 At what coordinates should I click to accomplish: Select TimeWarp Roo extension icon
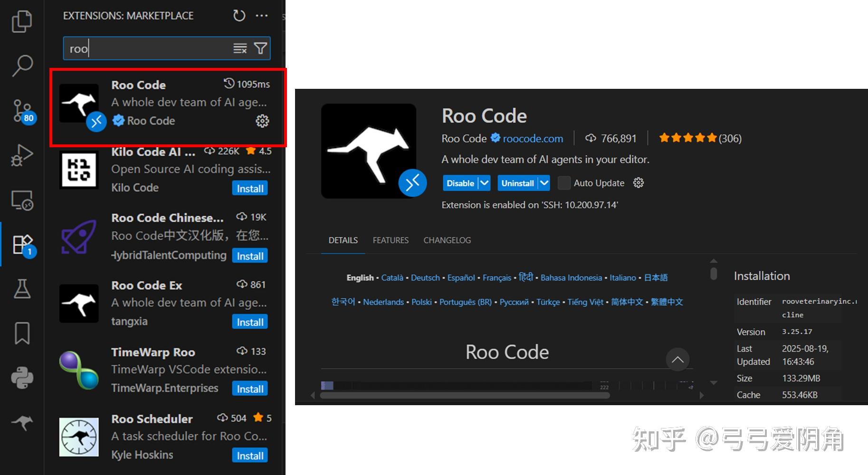(79, 370)
